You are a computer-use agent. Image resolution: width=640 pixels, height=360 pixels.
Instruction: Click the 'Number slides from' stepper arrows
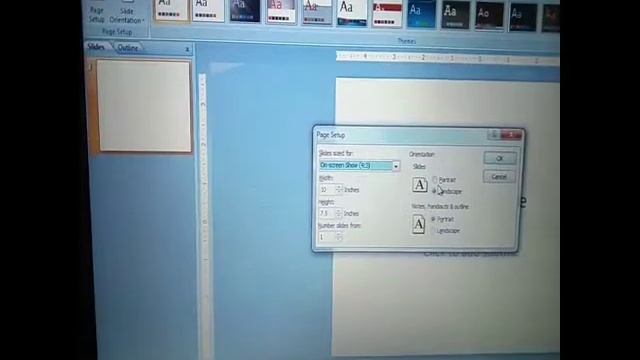coord(339,237)
